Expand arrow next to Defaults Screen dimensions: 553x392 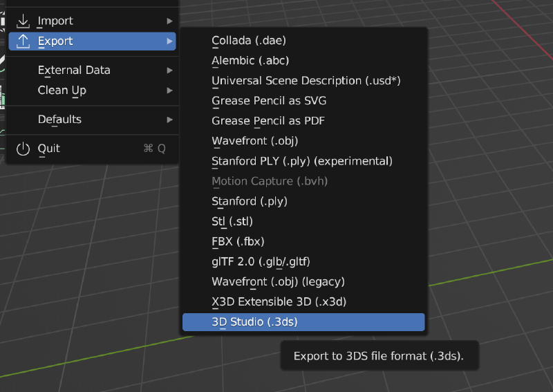point(169,120)
